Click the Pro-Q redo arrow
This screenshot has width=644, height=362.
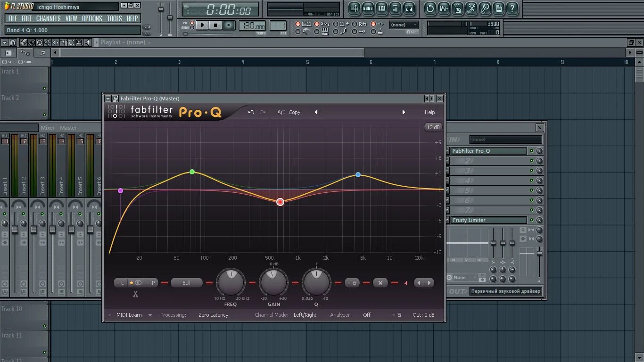tap(263, 112)
